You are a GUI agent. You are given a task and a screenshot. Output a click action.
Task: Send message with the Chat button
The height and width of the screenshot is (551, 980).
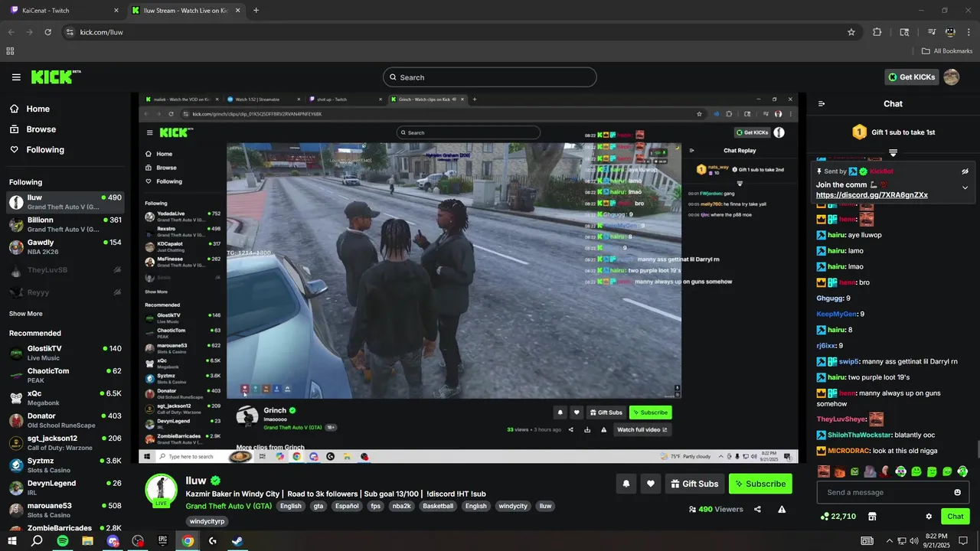point(955,517)
